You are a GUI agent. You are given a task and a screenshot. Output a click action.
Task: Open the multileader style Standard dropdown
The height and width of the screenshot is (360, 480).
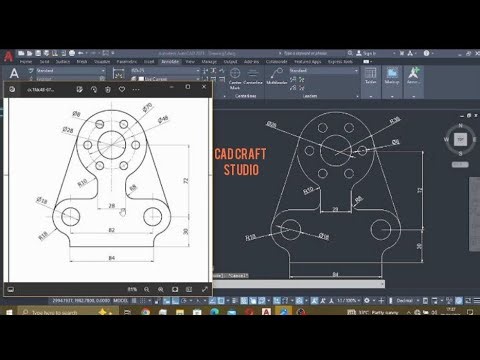point(324,71)
